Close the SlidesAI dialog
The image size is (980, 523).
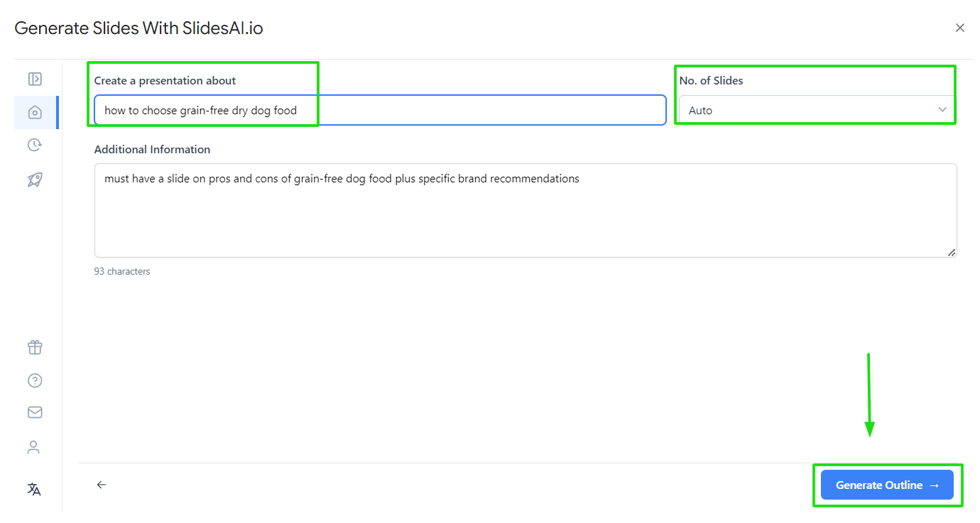tap(960, 28)
